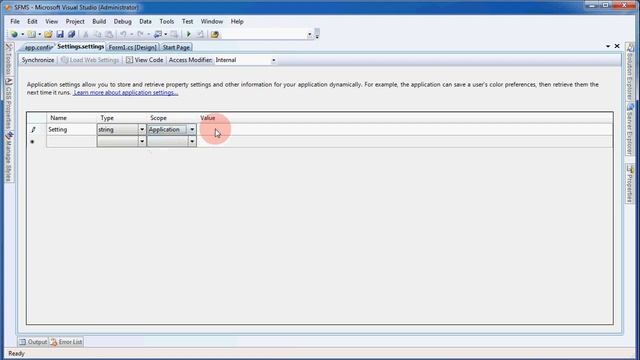Open the Solution Explorer side panel
640x360 pixels.
[x=630, y=73]
